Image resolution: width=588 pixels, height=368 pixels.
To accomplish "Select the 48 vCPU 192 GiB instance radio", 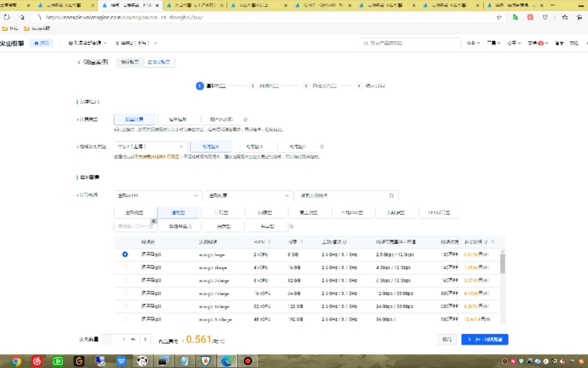I will tap(125, 319).
